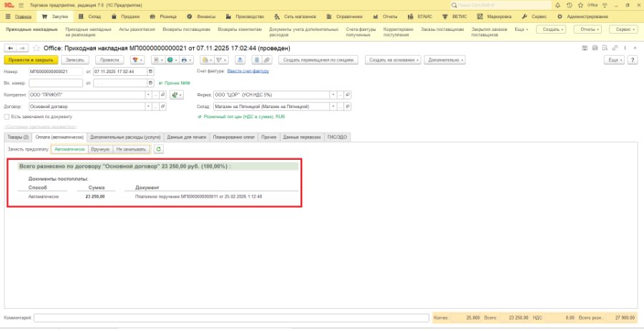Open calendar for the document date
This screenshot has height=331, width=644.
[x=151, y=71]
